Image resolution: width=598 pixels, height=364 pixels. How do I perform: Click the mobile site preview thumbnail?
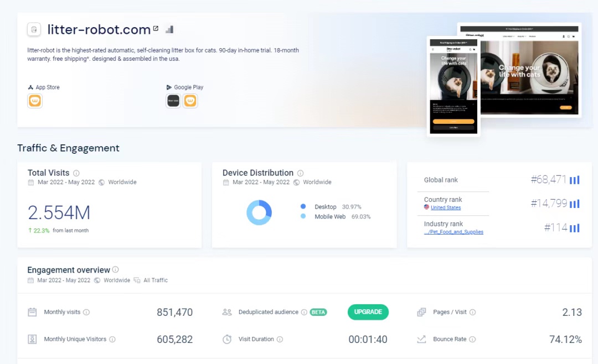click(453, 86)
